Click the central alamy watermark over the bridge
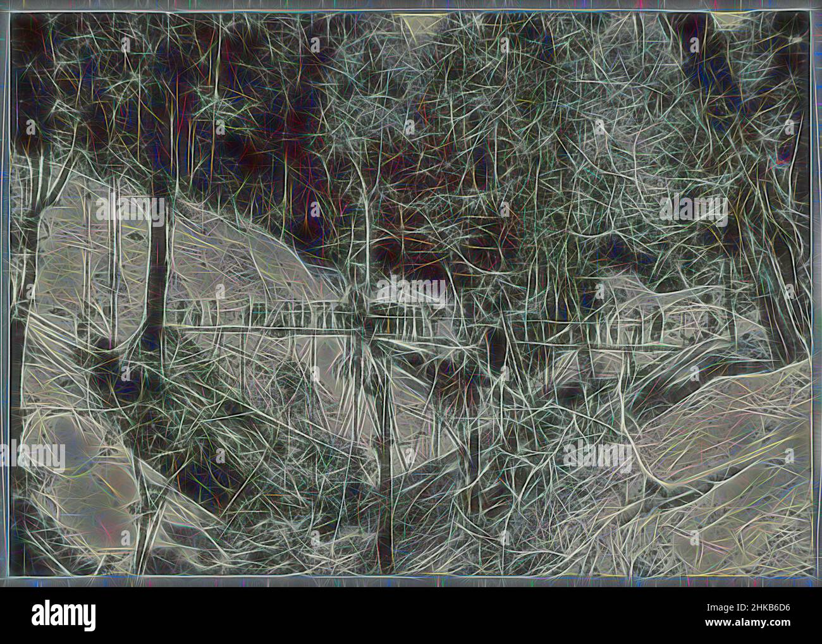The height and width of the screenshot is (644, 822). (x=411, y=292)
